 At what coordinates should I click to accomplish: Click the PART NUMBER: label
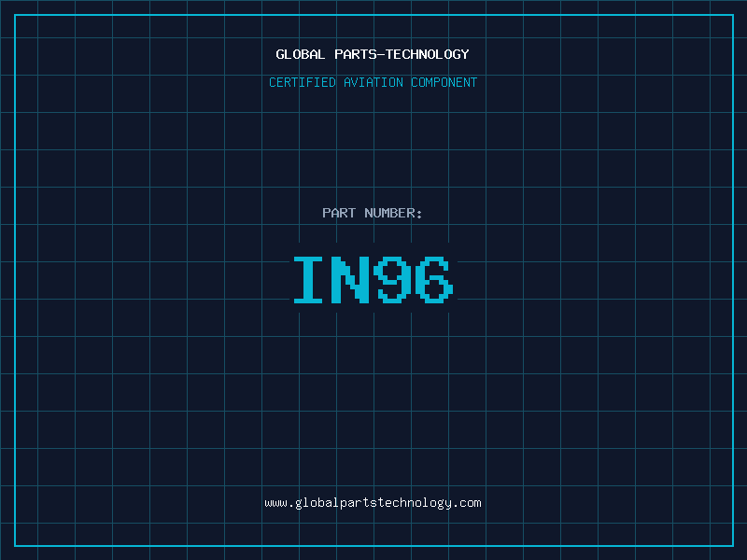373,213
